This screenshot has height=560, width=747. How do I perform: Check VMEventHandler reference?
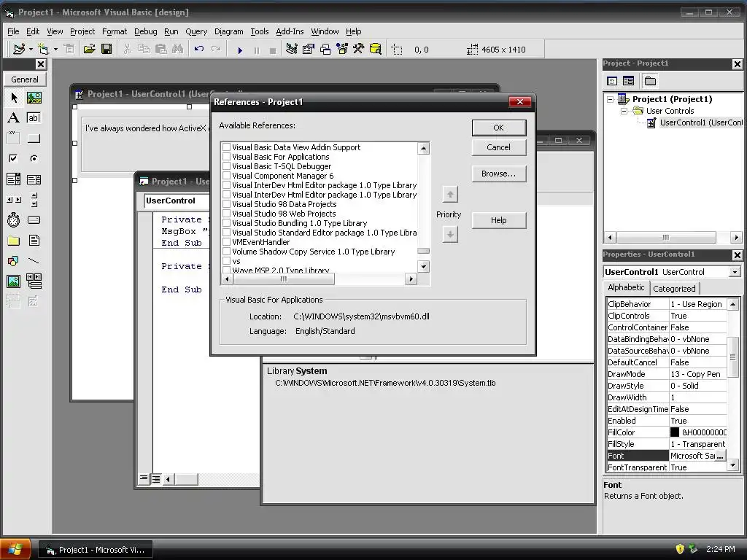227,242
